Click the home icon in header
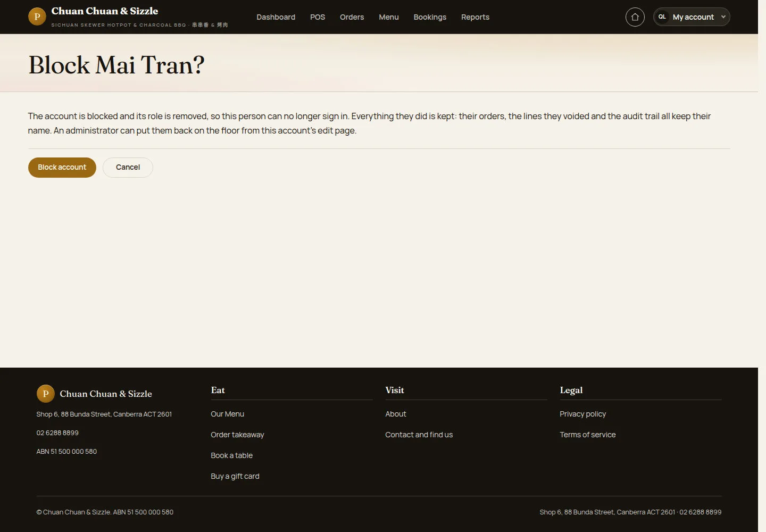Image resolution: width=766 pixels, height=532 pixels. [x=635, y=17]
